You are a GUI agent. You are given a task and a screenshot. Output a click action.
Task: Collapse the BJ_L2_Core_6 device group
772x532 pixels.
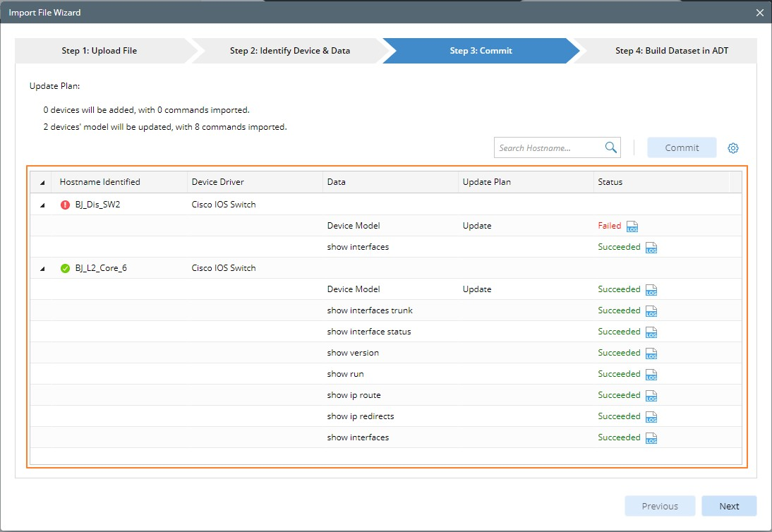42,269
